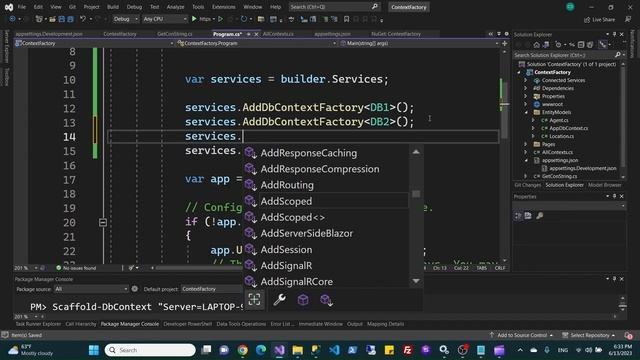Open the Default project dropdown
The image size is (640, 360).
click(x=211, y=289)
